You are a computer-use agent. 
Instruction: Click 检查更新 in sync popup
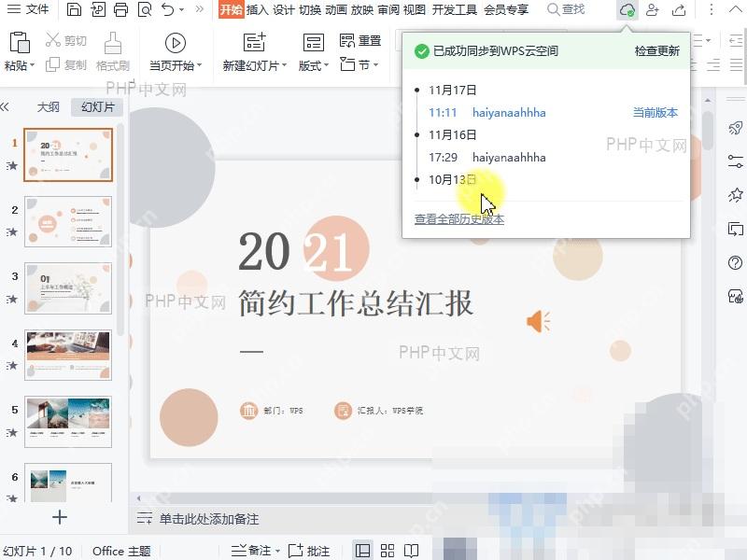(x=657, y=51)
